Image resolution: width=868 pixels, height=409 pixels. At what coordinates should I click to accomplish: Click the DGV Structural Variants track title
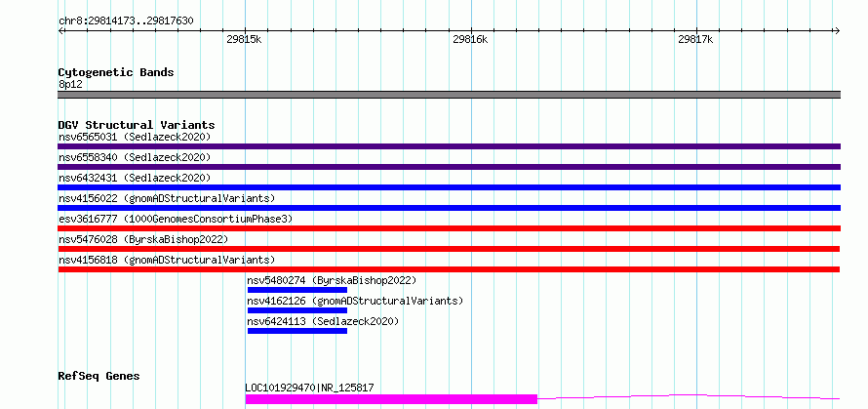click(137, 125)
